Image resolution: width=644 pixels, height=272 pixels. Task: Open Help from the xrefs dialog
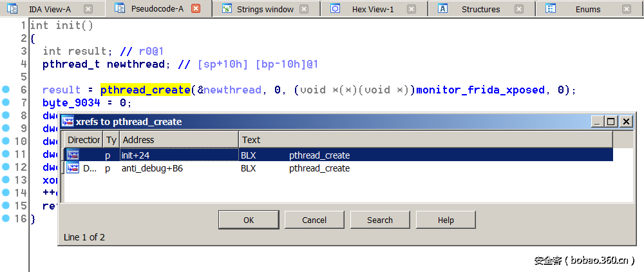446,220
